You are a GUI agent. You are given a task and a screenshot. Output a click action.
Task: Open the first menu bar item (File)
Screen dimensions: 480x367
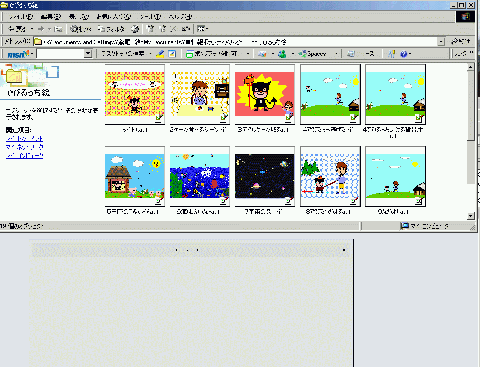click(20, 16)
